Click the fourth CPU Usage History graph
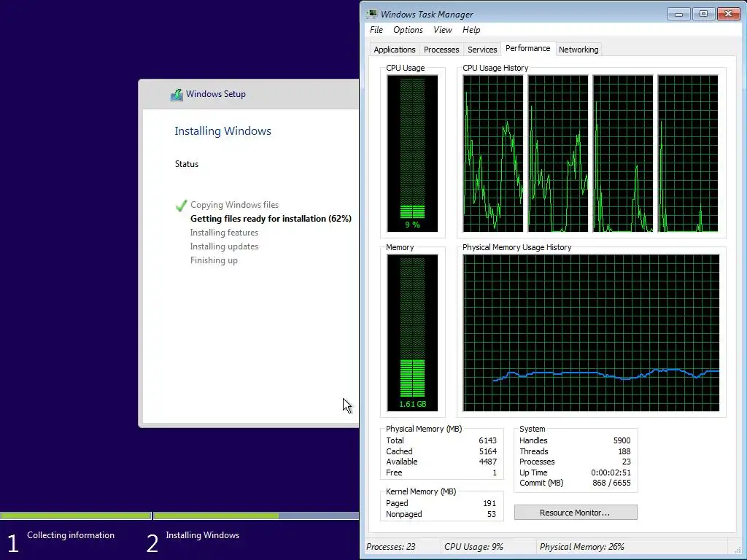The image size is (747, 560). coord(688,153)
